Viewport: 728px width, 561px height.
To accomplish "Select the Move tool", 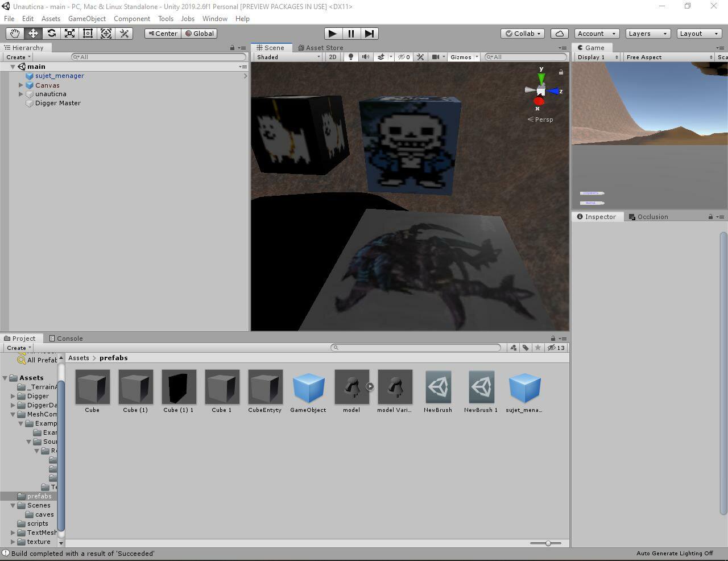I will tap(33, 34).
